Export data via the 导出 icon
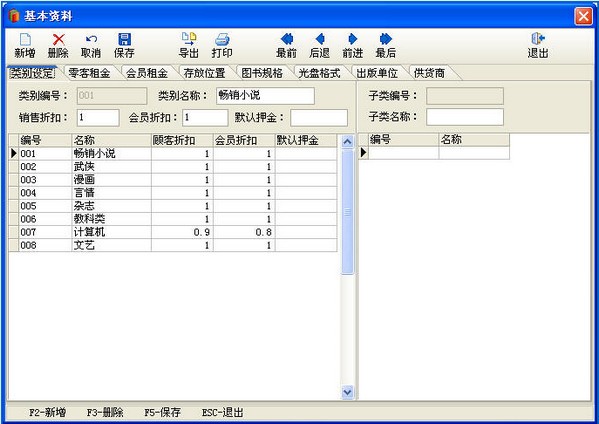 point(189,39)
